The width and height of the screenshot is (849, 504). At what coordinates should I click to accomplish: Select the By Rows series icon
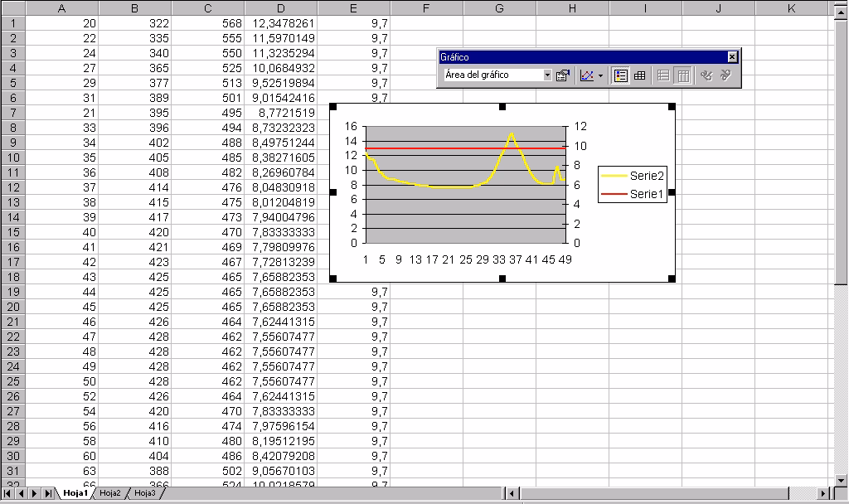(663, 75)
